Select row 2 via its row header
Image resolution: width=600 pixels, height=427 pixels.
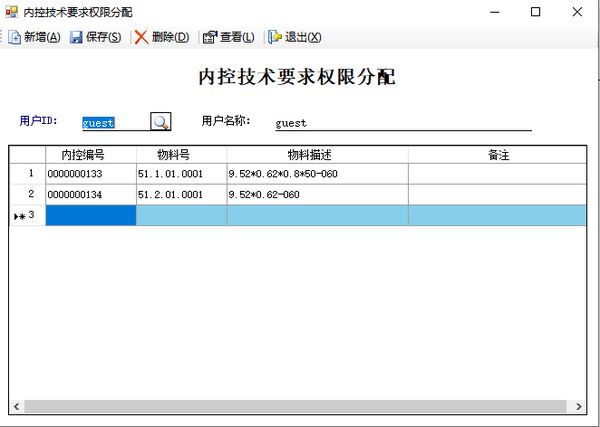27,194
